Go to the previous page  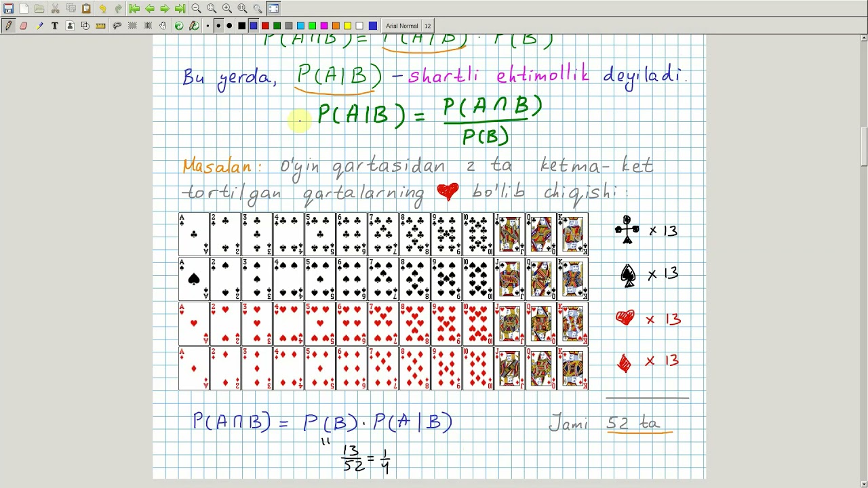(150, 9)
